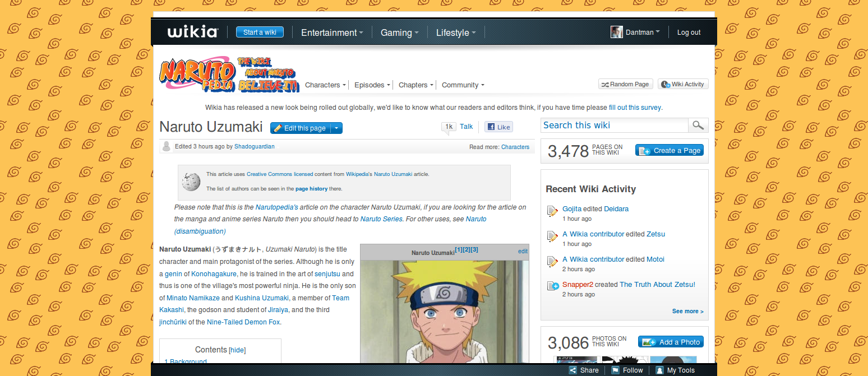Click the search magnifying glass button
This screenshot has height=376, width=868.
point(698,125)
